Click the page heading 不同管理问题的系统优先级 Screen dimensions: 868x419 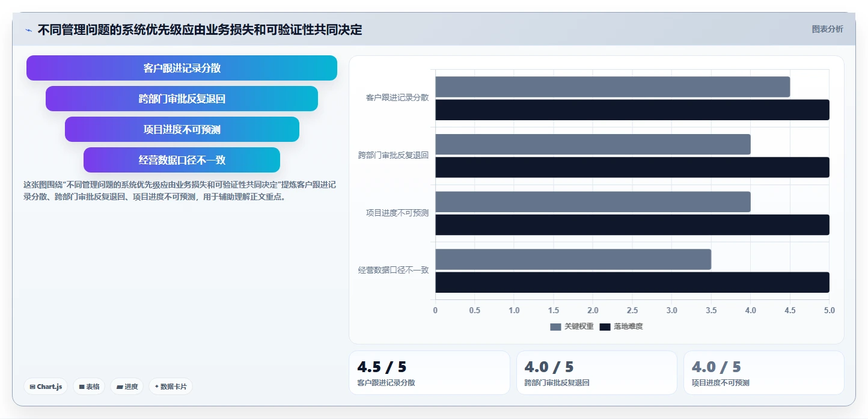(200, 30)
